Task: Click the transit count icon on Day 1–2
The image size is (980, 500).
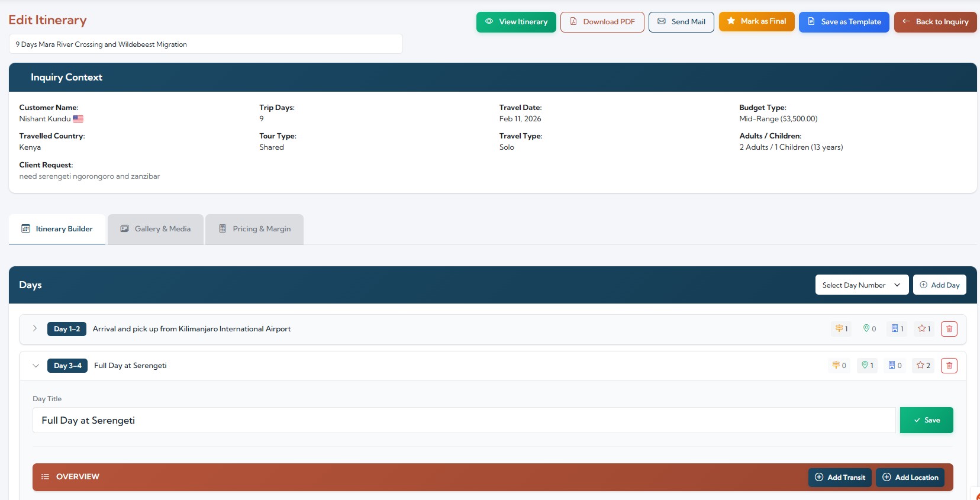Action: [x=841, y=329]
